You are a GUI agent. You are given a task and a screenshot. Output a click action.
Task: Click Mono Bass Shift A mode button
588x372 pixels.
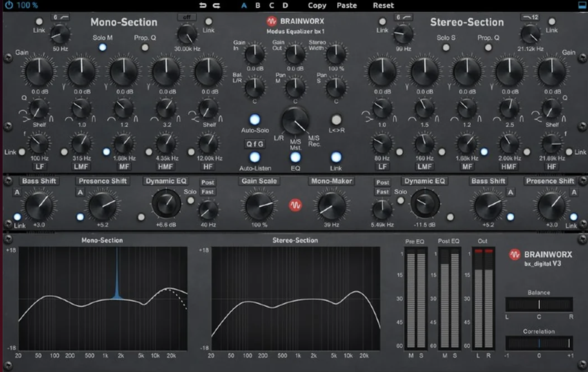tap(17, 192)
